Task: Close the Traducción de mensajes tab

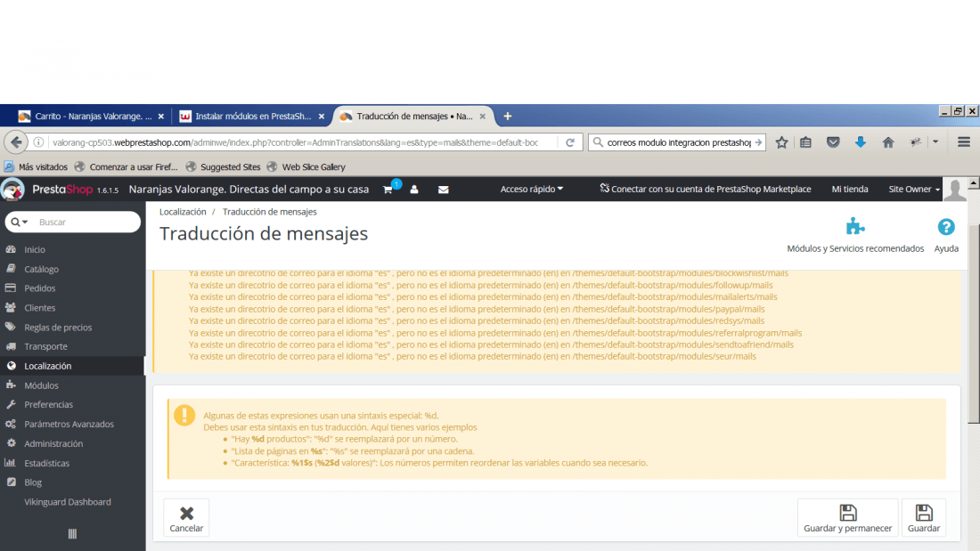Action: tap(483, 117)
